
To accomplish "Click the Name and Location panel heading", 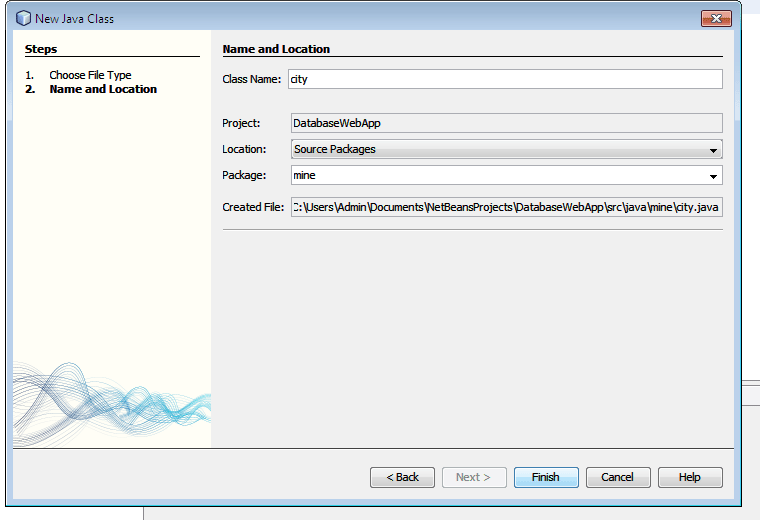I will coord(276,49).
